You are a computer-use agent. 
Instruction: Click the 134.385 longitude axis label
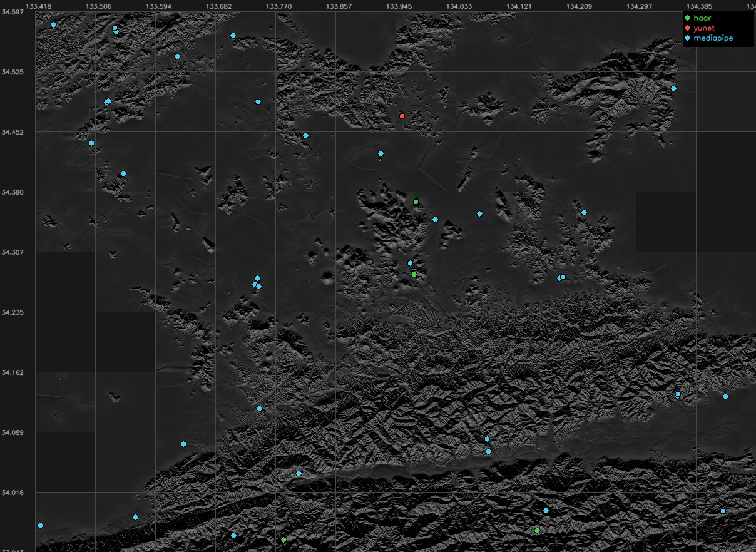coord(700,6)
